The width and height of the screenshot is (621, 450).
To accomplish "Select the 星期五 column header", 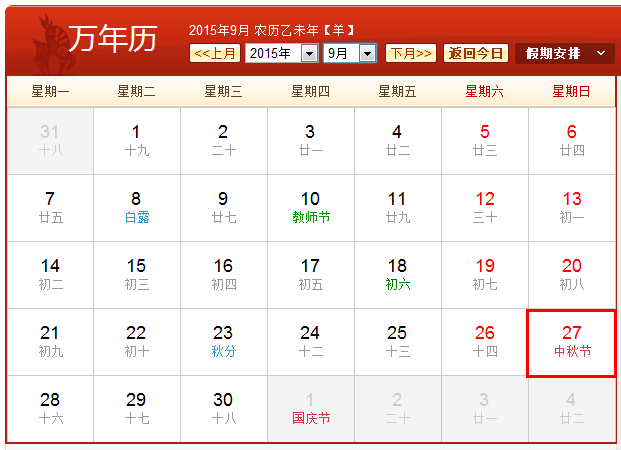I will point(397,92).
